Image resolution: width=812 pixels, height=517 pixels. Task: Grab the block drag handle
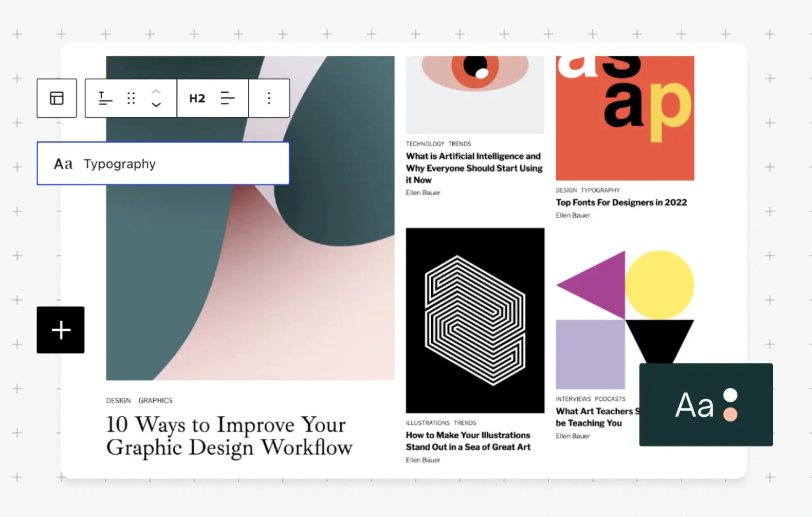click(130, 98)
